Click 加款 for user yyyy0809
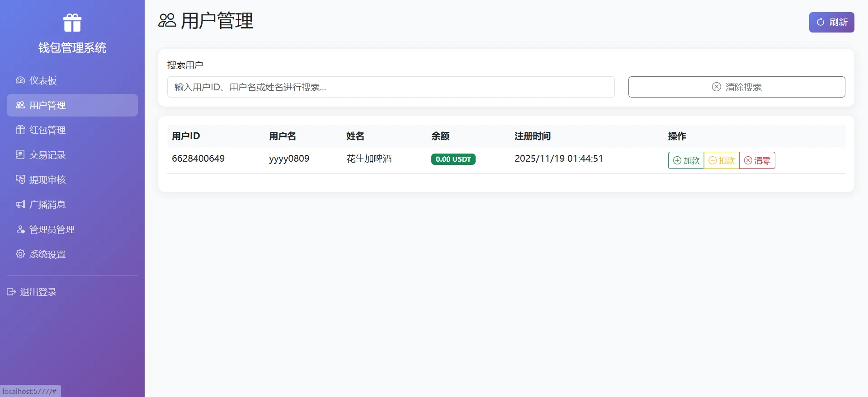Viewport: 868px width, 397px height. [x=686, y=160]
